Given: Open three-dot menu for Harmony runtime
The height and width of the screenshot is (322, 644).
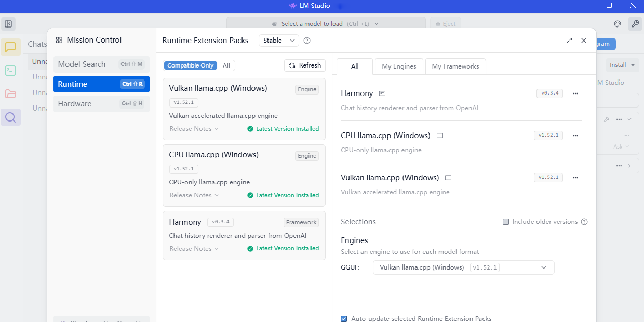Looking at the screenshot, I should click(575, 93).
